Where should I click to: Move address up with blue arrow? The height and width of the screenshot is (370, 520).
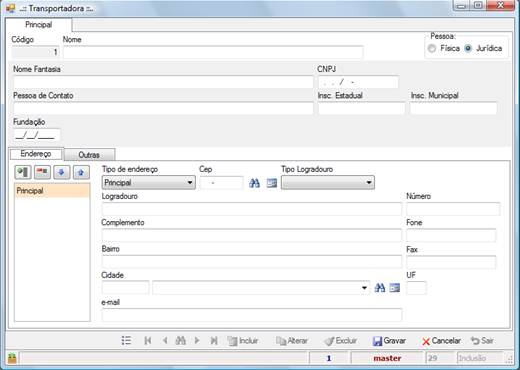click(x=81, y=172)
